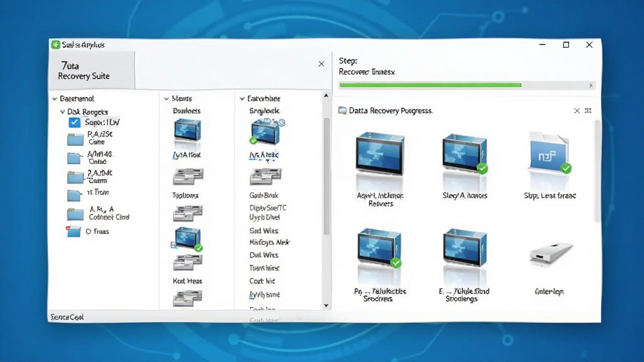
Task: Select the E-- 7Ghde Sind Stoolengs monitor
Action: (465, 248)
